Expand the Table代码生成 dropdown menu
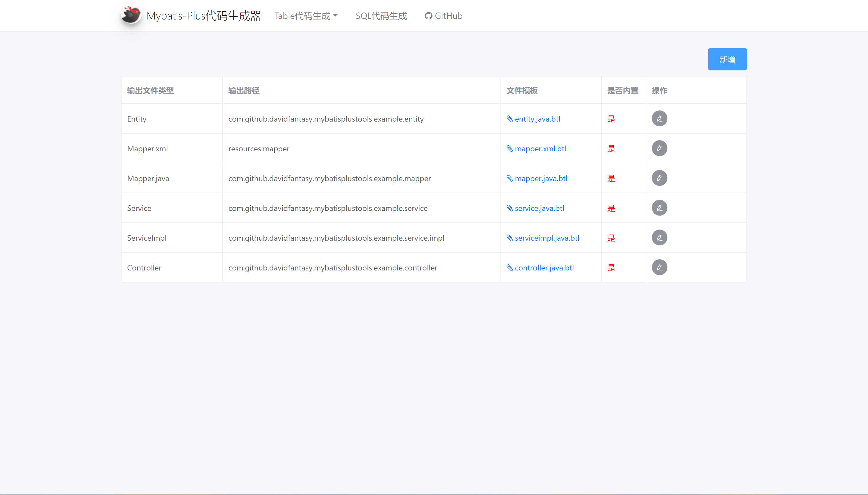This screenshot has height=495, width=868. (x=306, y=16)
